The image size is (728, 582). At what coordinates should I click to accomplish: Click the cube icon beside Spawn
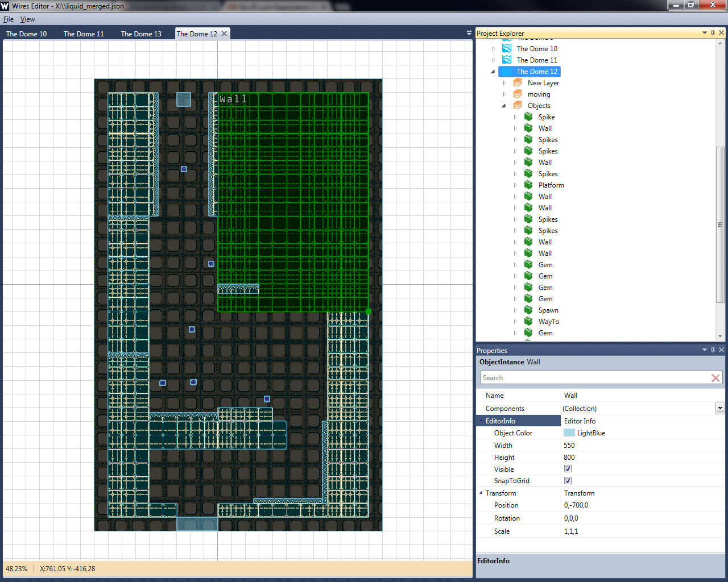point(528,310)
